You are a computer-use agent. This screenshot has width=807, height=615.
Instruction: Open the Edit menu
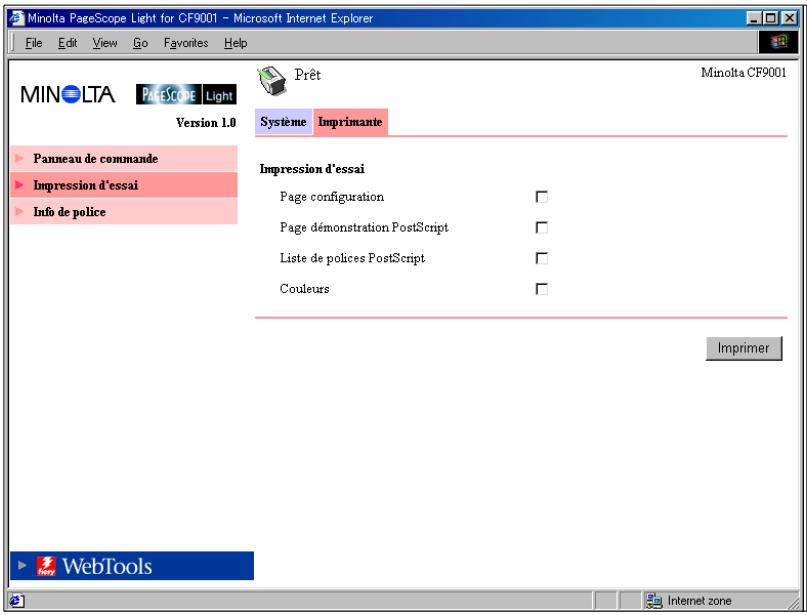tap(67, 43)
